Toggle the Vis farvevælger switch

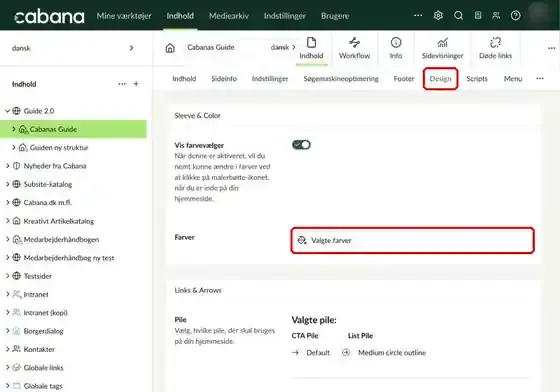[x=301, y=145]
